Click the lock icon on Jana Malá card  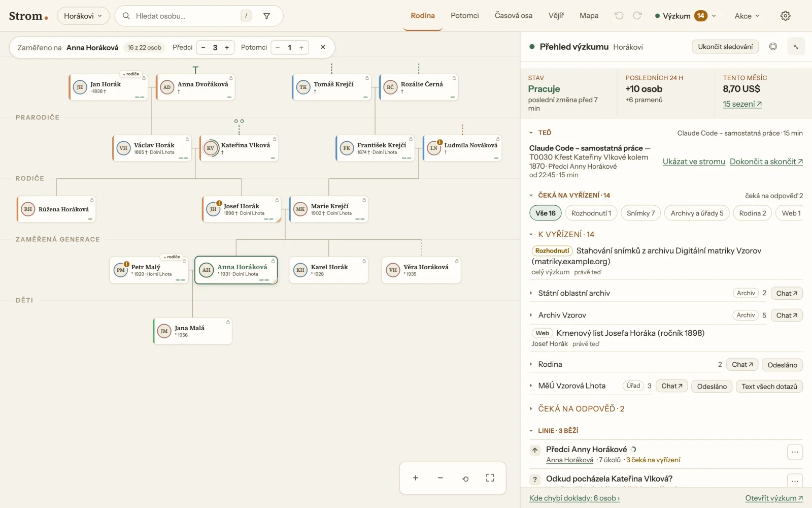coord(228,322)
